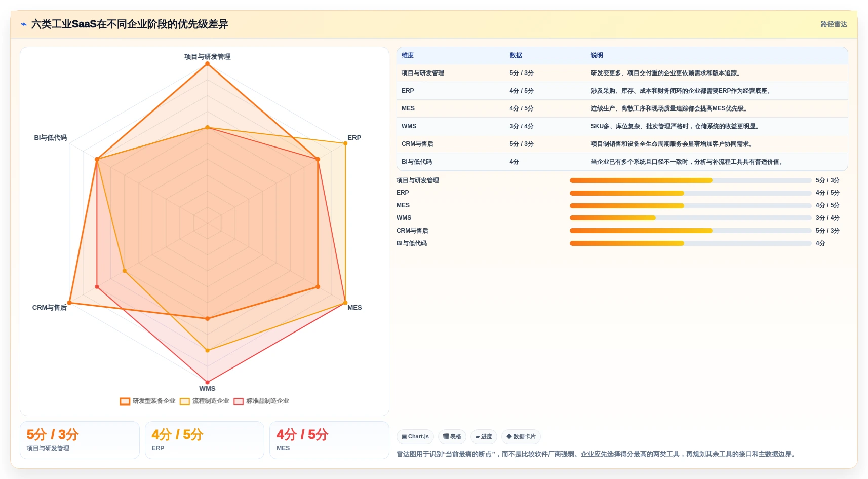
Task: Click the 说明 column header
Action: 597,55
